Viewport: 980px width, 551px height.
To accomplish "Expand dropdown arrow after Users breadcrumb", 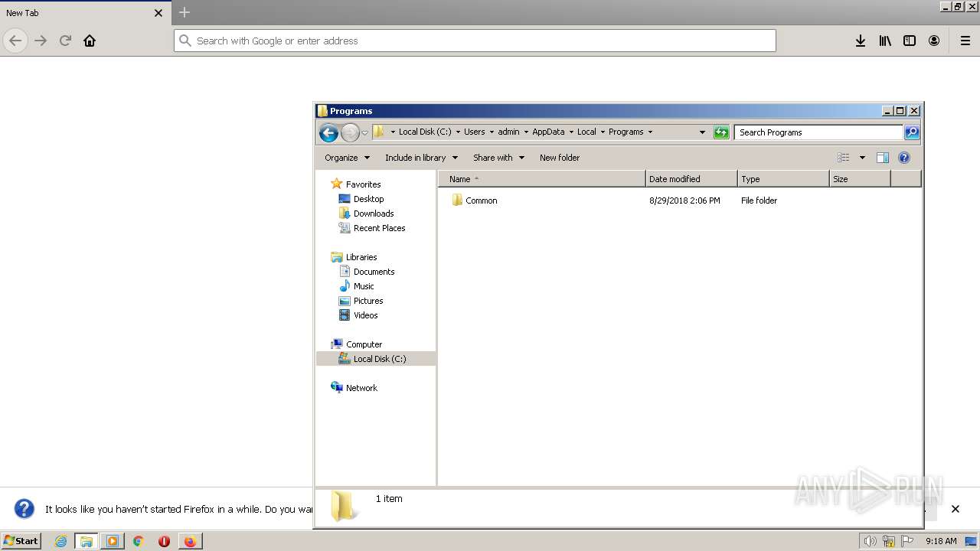I will (x=492, y=132).
